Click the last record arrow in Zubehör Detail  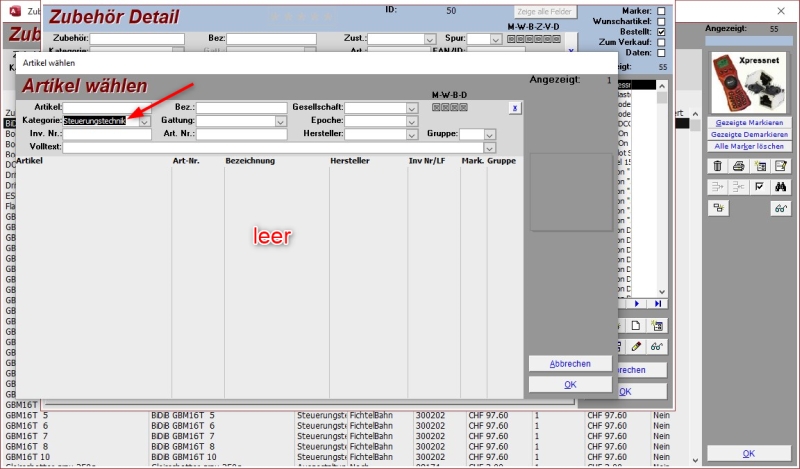[658, 304]
